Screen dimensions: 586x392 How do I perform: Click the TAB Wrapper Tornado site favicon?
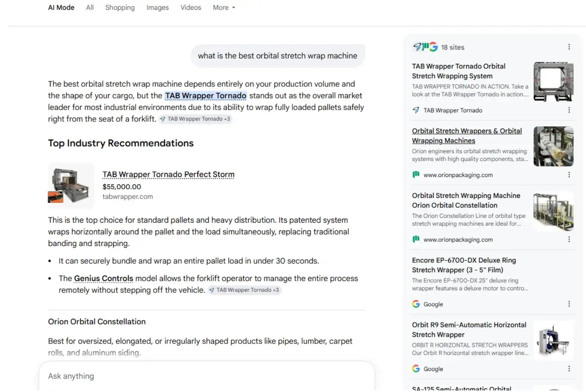coord(416,110)
